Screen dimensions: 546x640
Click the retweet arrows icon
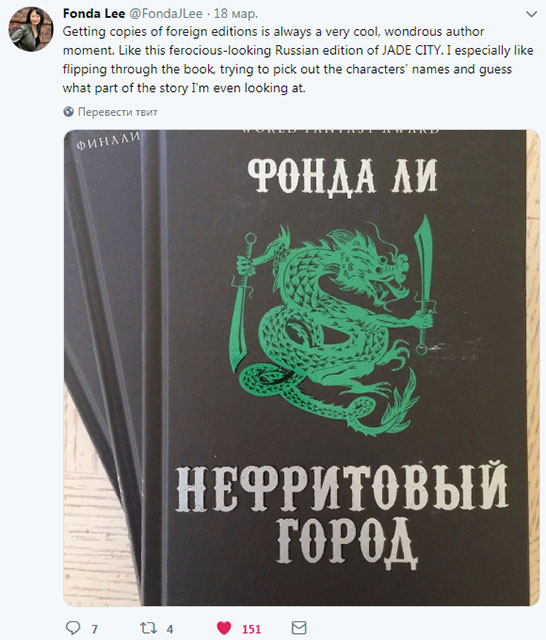(148, 628)
